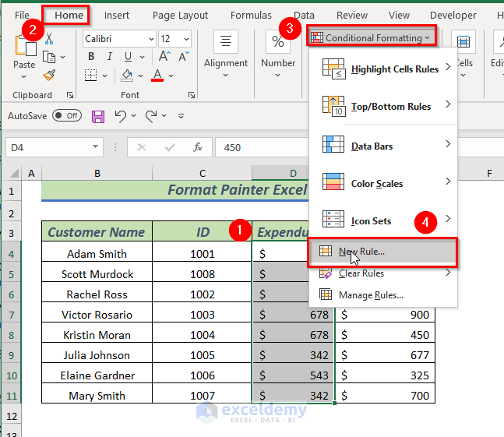Click the Format Painter brush icon
The width and height of the screenshot is (504, 437).
[x=49, y=75]
